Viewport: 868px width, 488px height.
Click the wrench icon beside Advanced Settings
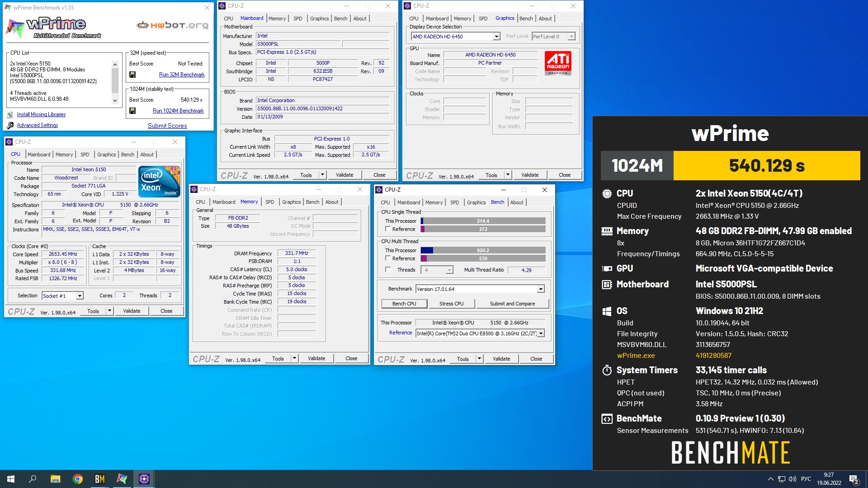[10, 125]
